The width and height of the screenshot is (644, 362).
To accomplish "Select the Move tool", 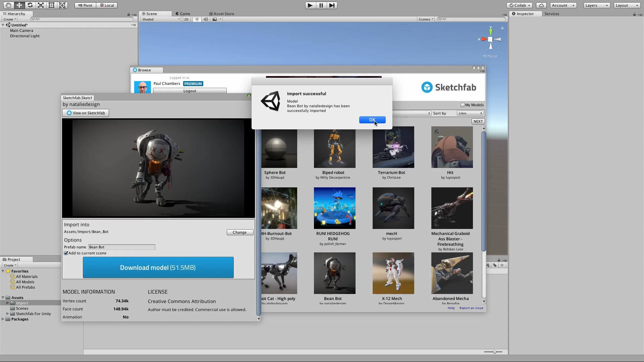I will [x=19, y=5].
